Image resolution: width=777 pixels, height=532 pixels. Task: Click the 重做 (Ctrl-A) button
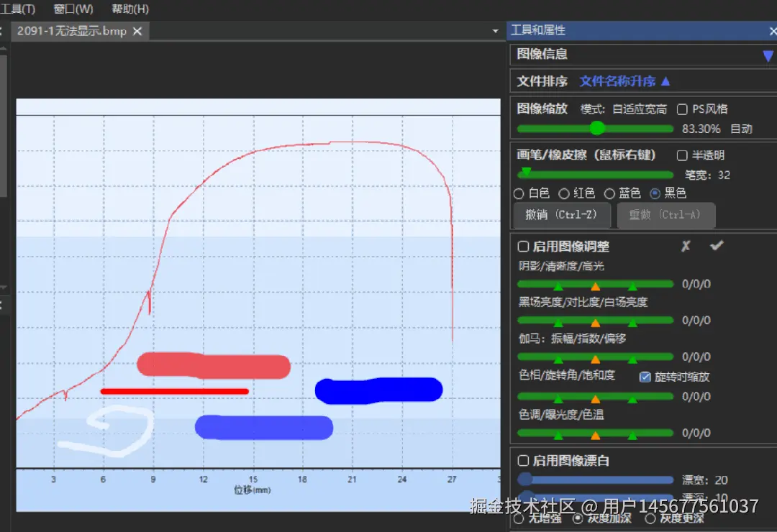[x=666, y=215]
